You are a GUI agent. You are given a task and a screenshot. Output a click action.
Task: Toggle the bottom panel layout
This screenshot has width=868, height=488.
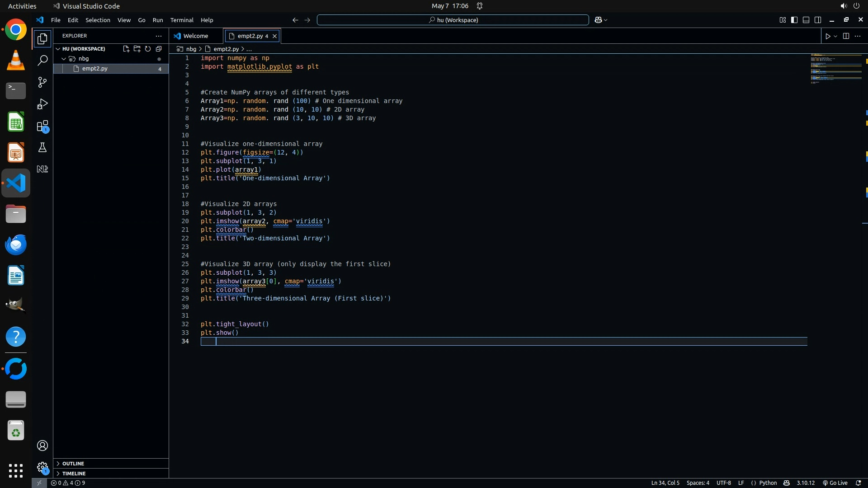(806, 20)
